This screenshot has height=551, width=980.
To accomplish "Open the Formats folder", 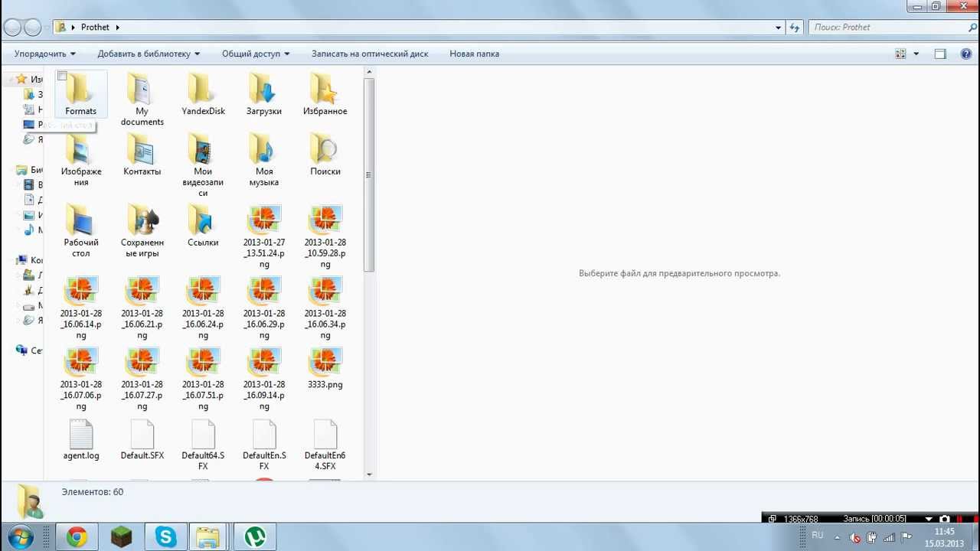I will click(x=80, y=93).
